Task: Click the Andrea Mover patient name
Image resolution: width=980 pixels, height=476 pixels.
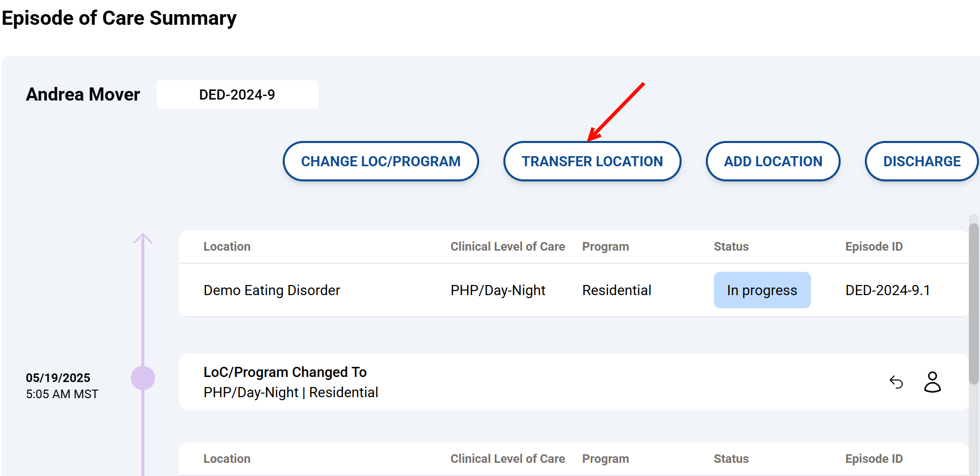Action: click(83, 94)
